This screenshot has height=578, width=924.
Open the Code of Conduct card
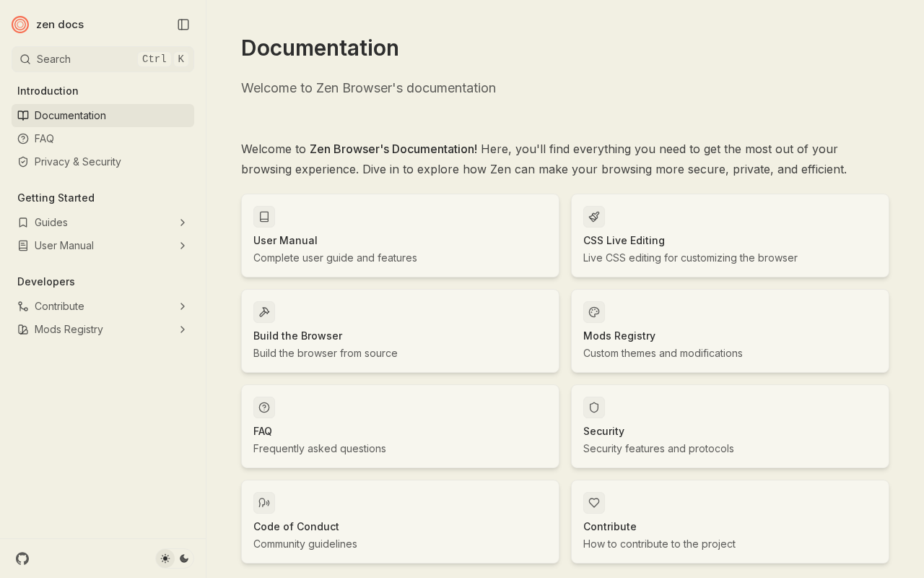click(400, 522)
